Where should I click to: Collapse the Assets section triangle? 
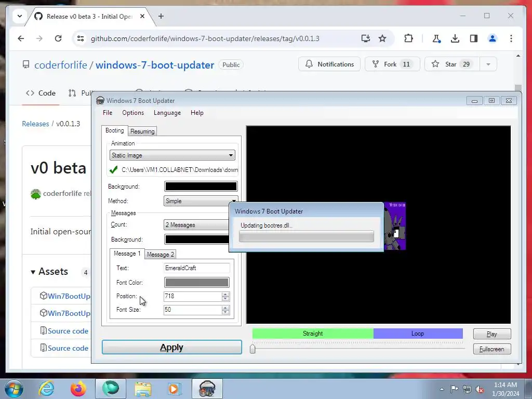(x=33, y=272)
